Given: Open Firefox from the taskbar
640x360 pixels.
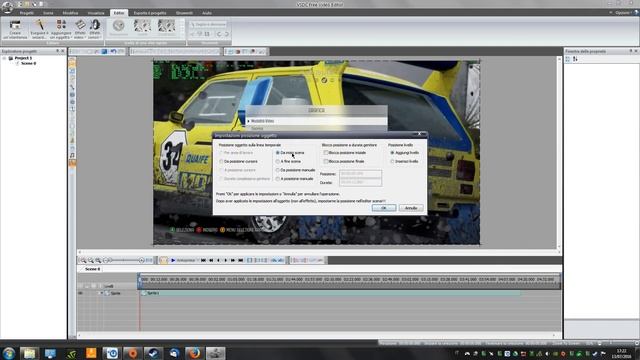Looking at the screenshot, I should (x=194, y=353).
